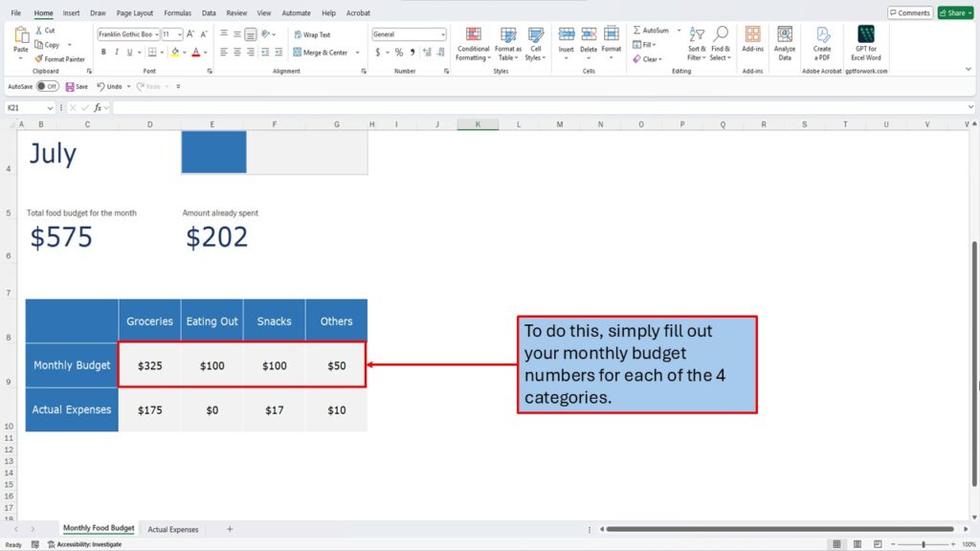The image size is (980, 551).
Task: Click the Comments button
Action: tap(909, 12)
